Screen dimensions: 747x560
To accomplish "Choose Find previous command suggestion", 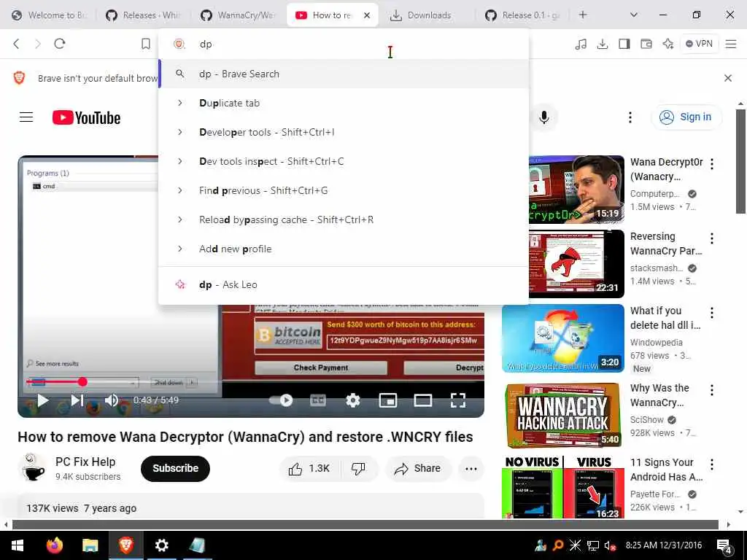I will pos(344,190).
